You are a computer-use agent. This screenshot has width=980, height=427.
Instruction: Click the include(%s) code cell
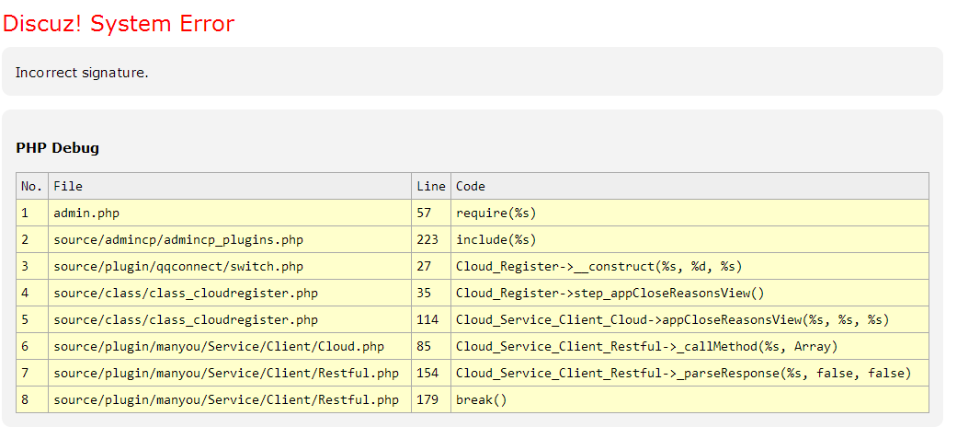[x=496, y=239]
